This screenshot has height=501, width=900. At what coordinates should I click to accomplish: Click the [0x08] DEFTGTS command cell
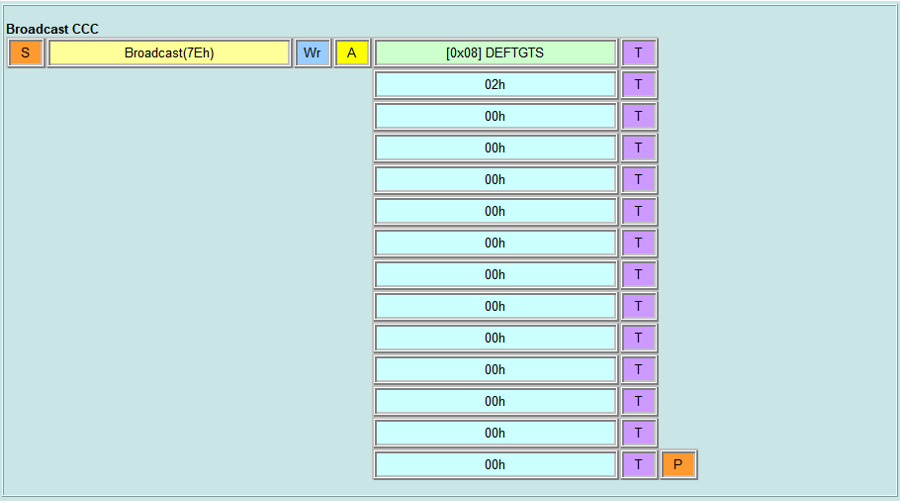tap(495, 53)
